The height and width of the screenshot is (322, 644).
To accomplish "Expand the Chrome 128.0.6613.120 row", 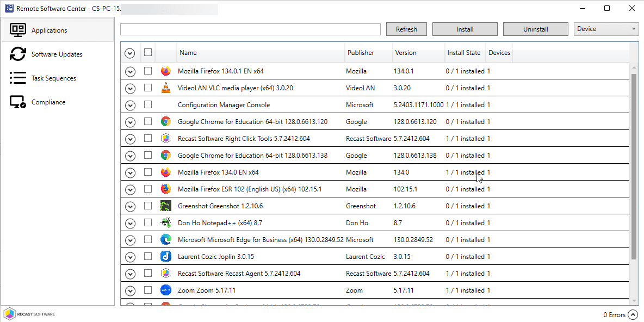I will [x=130, y=122].
